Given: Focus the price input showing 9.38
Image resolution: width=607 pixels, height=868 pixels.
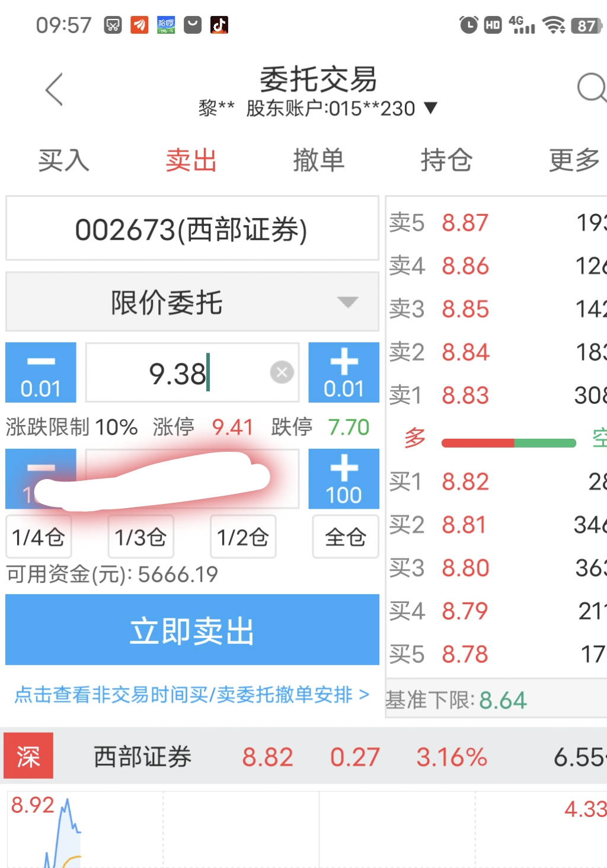Looking at the screenshot, I should point(192,372).
